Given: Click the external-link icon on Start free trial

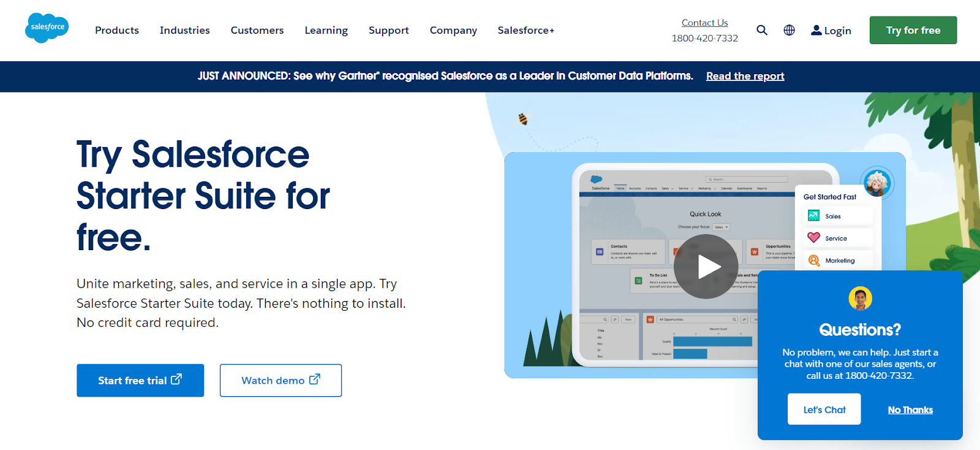Looking at the screenshot, I should 176,379.
